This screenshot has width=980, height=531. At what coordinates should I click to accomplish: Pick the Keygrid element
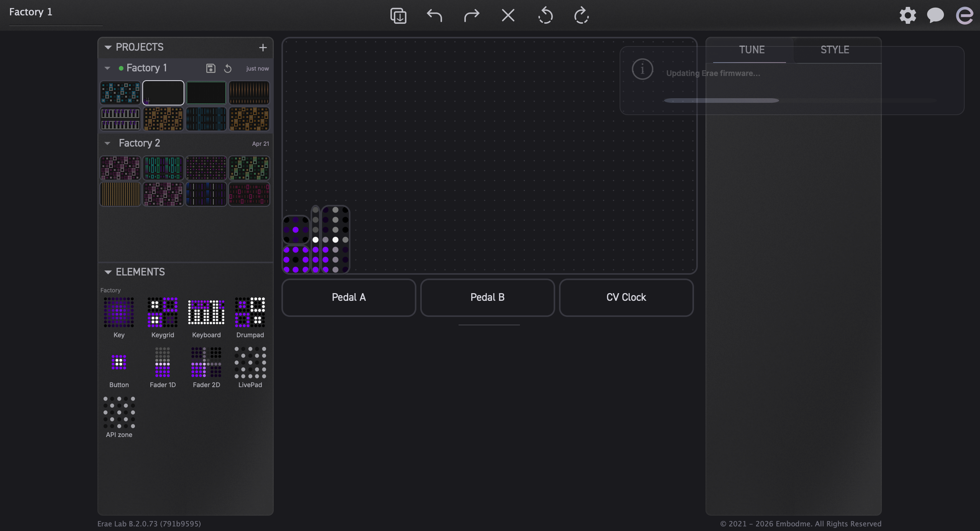click(163, 318)
